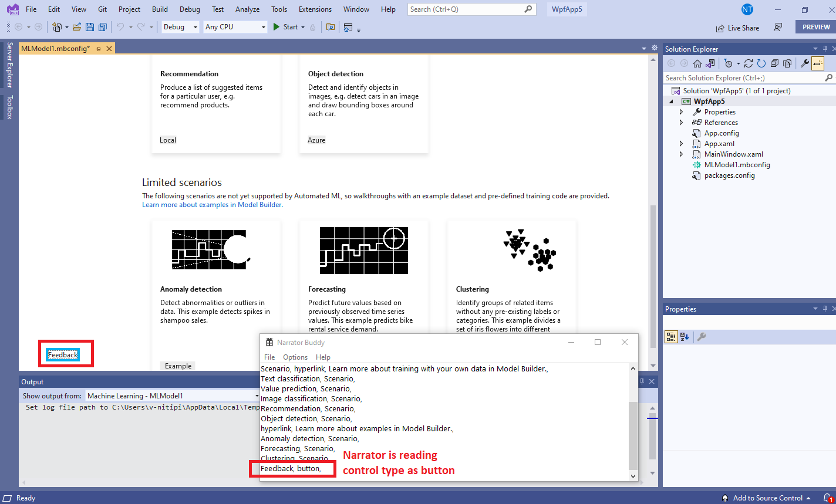Toggle Pin status of MLModel1.mbconfig tab
This screenshot has width=836, height=504.
[99, 49]
